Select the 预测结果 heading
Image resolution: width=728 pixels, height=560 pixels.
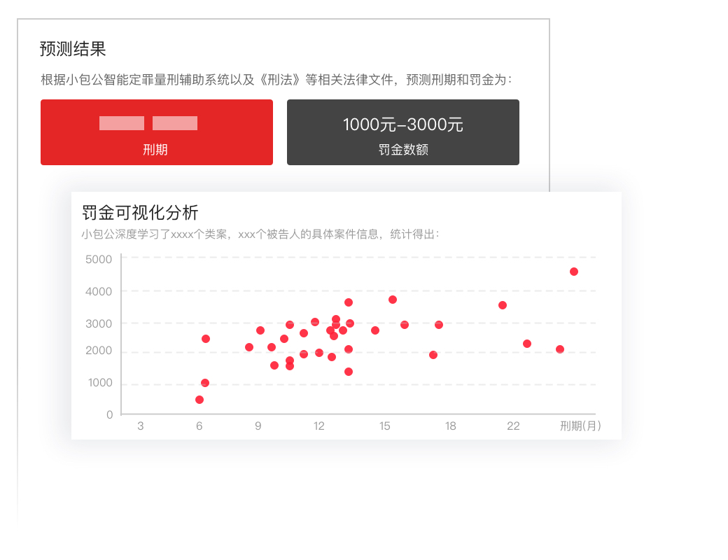pyautogui.click(x=73, y=49)
